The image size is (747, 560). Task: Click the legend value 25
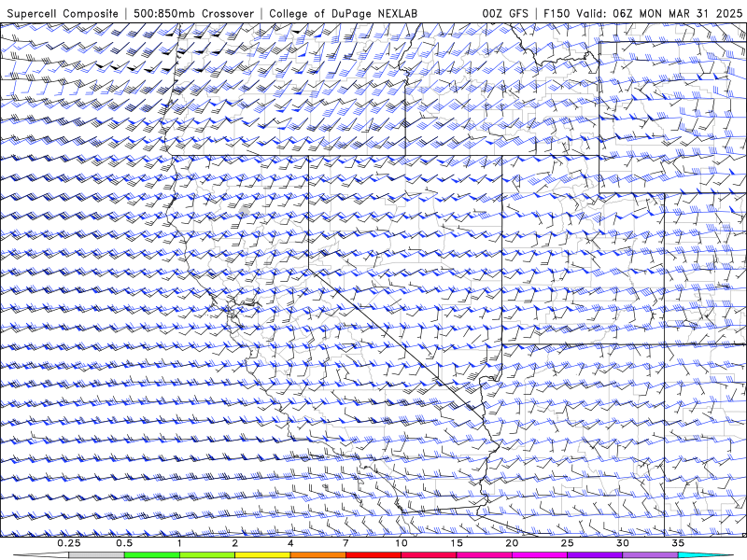click(567, 543)
